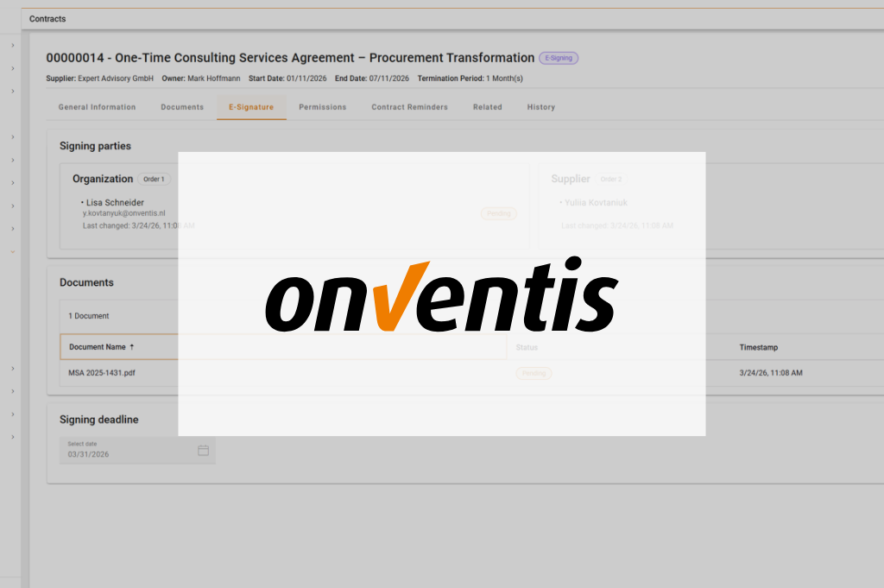Collapse the orange down-chevron in left sidebar
884x588 pixels.
coord(13,251)
